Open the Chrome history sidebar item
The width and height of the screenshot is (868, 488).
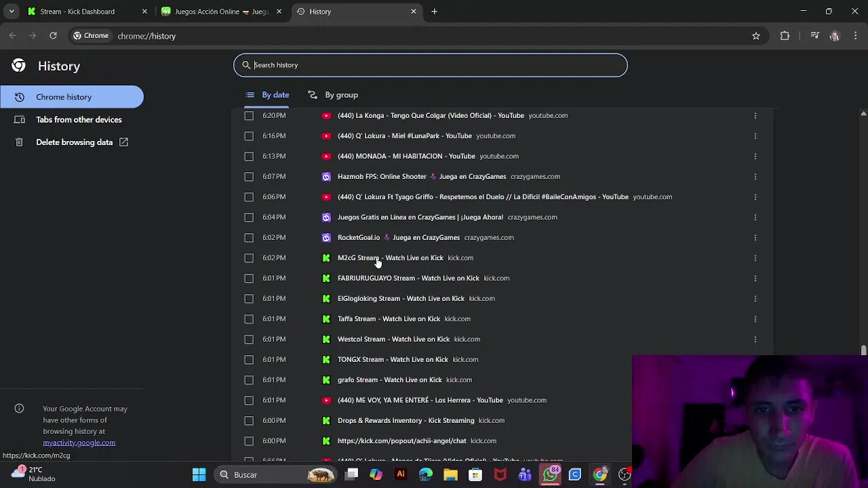[72, 97]
